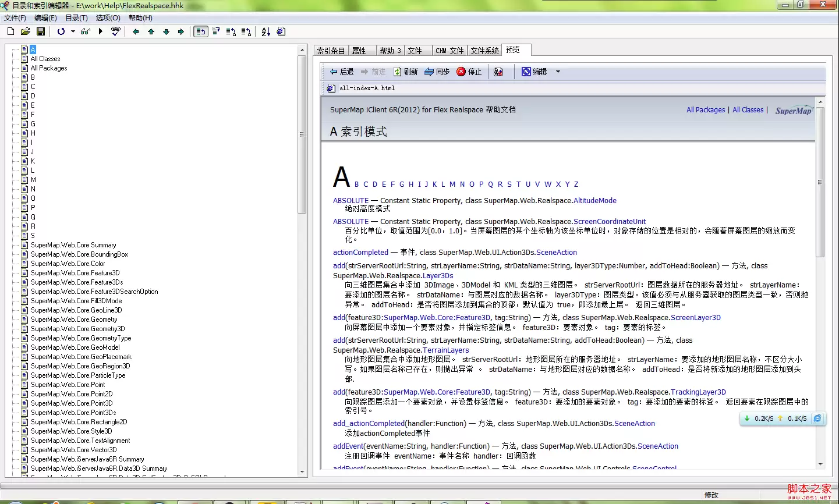Switch to the 文件系统 tab
The width and height of the screenshot is (839, 504).
tap(484, 51)
